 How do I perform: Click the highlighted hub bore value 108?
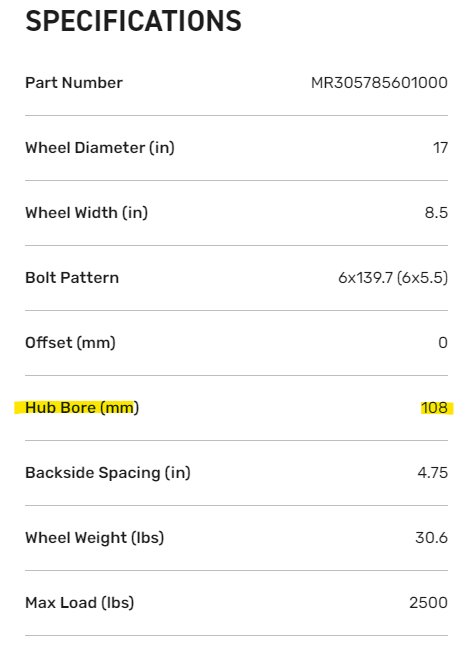coord(435,408)
